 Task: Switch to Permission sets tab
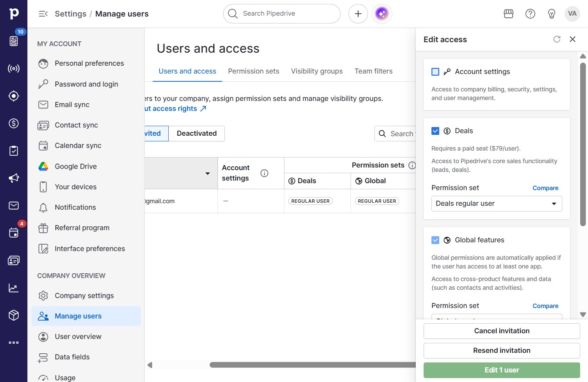coord(254,71)
